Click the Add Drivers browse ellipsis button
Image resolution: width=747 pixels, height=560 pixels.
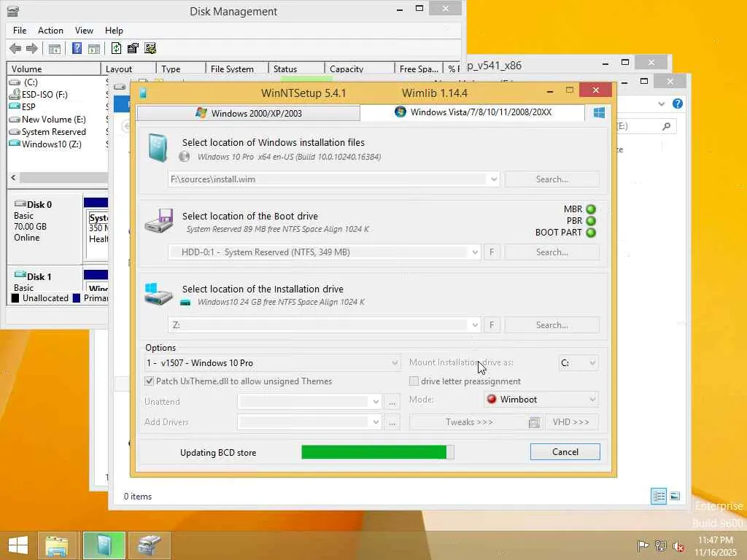(x=392, y=422)
